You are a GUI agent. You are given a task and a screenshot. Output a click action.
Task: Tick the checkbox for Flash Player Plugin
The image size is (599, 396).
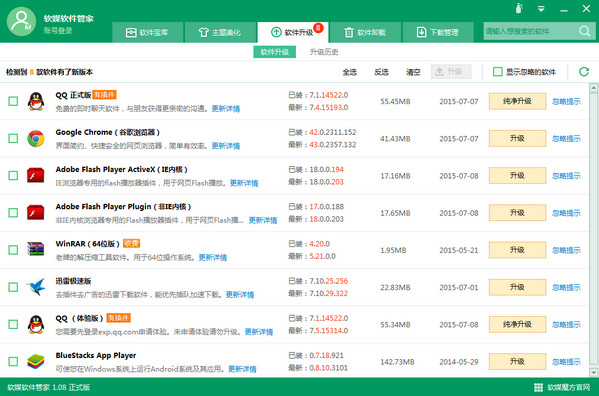point(13,212)
